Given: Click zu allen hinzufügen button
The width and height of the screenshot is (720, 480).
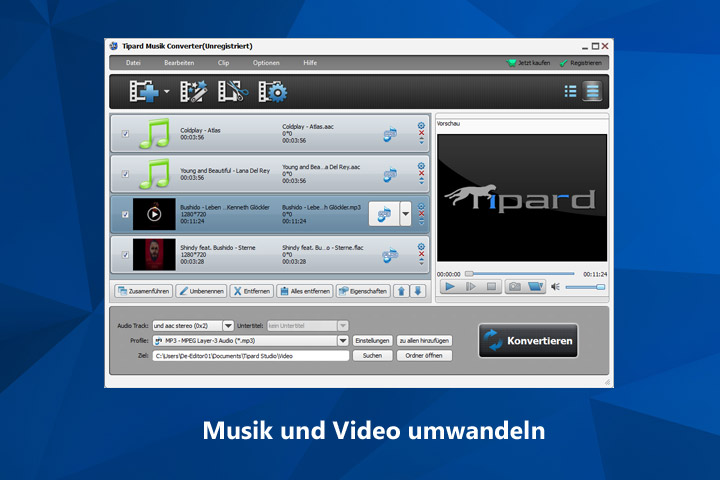Looking at the screenshot, I should coord(424,341).
